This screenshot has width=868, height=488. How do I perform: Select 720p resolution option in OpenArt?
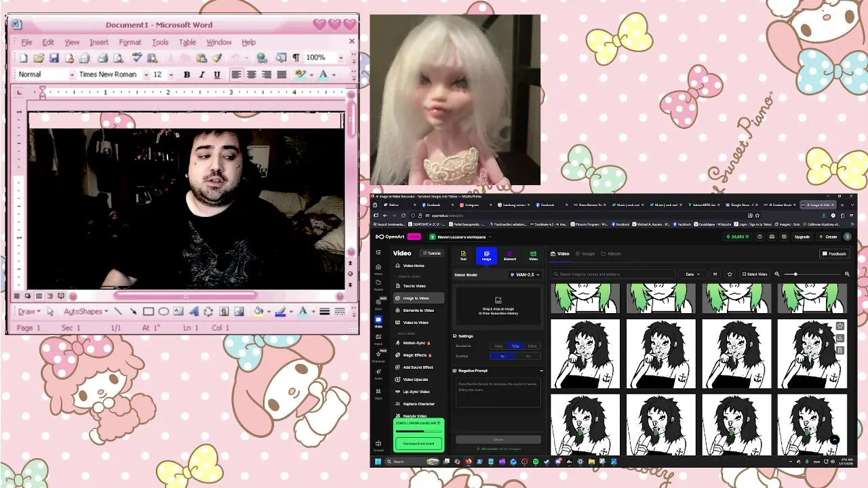(x=515, y=346)
